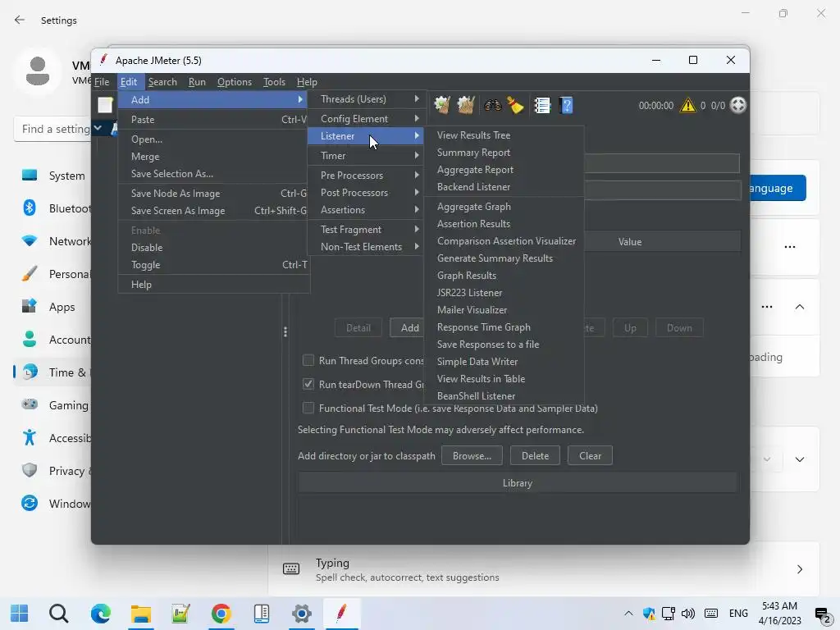840x630 pixels.
Task: Open the Search menu in JMeter
Action: click(x=162, y=82)
